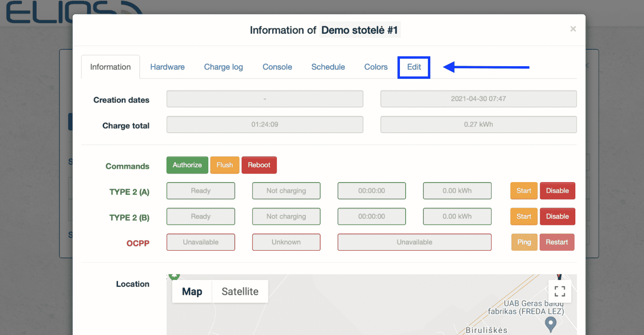Click the TYPE 2 (A) label

click(129, 192)
